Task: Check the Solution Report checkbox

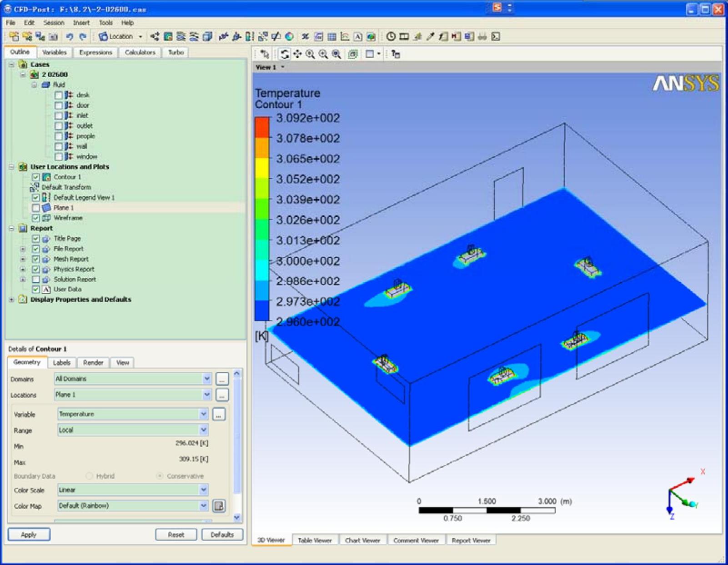Action: pyautogui.click(x=35, y=279)
